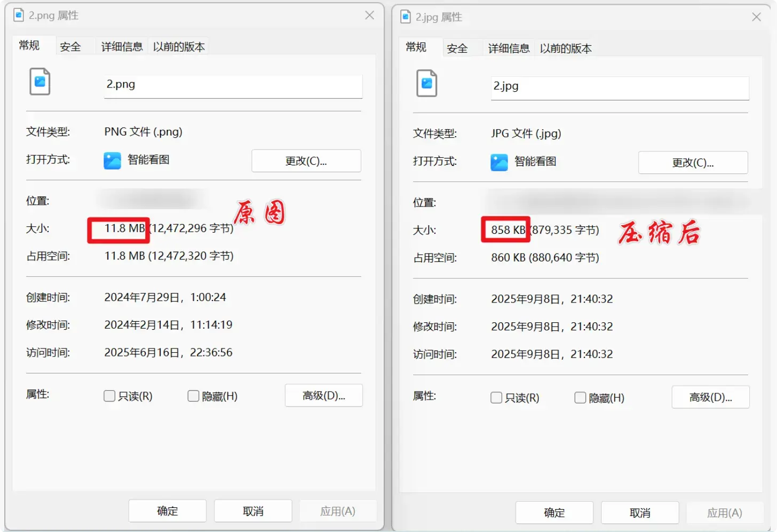Switch to 安全 tab of 2.png properties
777x532 pixels.
(x=71, y=46)
